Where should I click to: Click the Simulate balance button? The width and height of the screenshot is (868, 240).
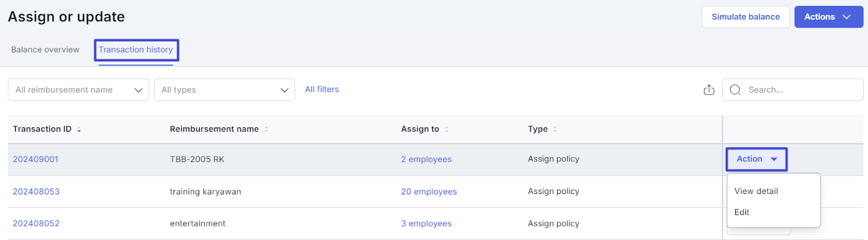point(745,17)
